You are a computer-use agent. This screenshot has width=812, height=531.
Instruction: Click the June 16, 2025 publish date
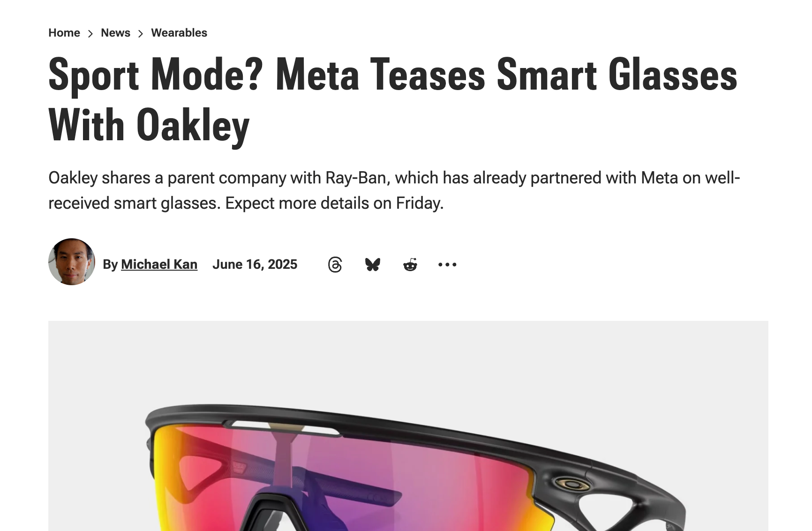255,265
